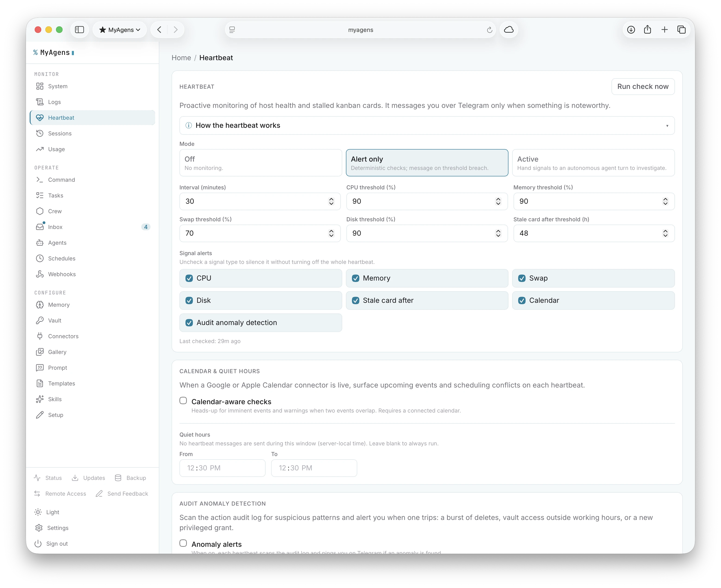Uncheck the Memory signal alert checkbox
The height and width of the screenshot is (588, 721).
(x=355, y=278)
